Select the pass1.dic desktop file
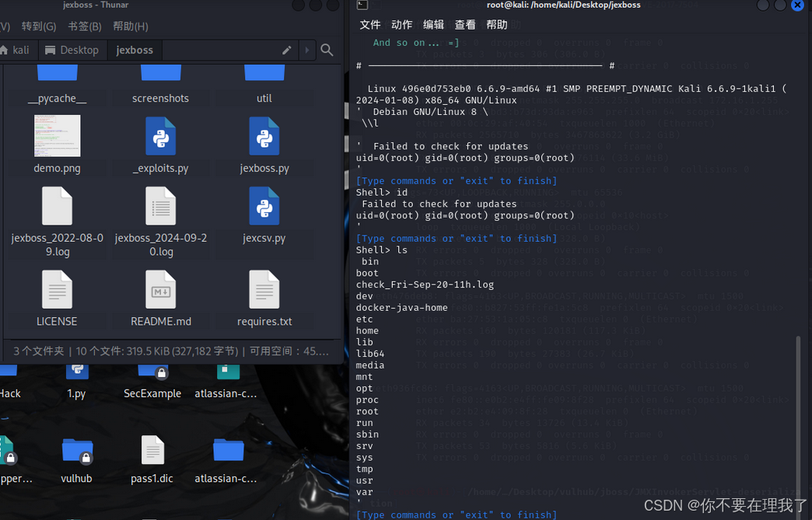The width and height of the screenshot is (812, 520). (x=152, y=449)
